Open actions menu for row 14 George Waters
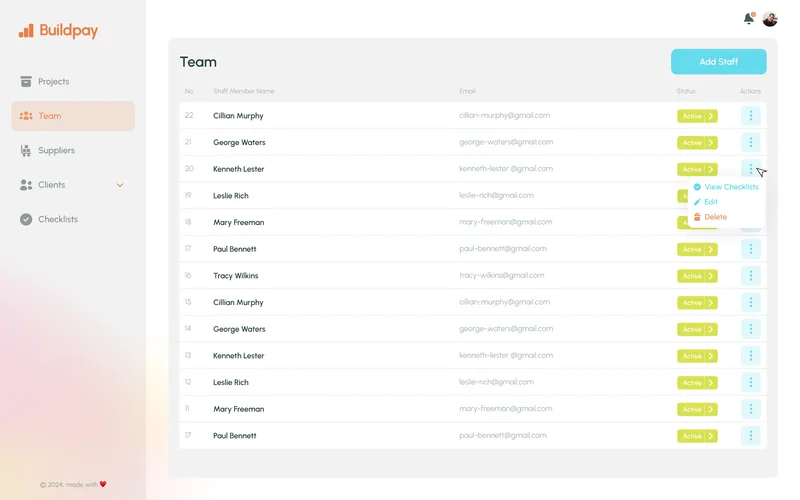Image resolution: width=800 pixels, height=500 pixels. coord(751,329)
